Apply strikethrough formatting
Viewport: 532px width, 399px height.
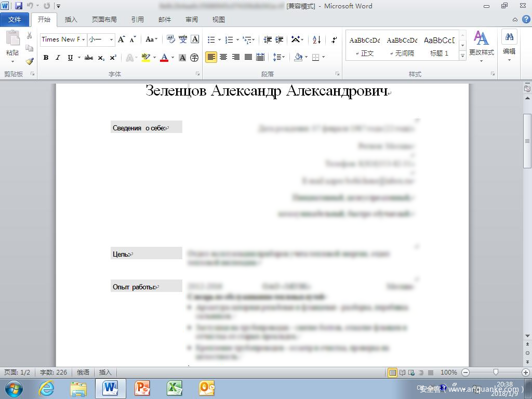coord(89,58)
